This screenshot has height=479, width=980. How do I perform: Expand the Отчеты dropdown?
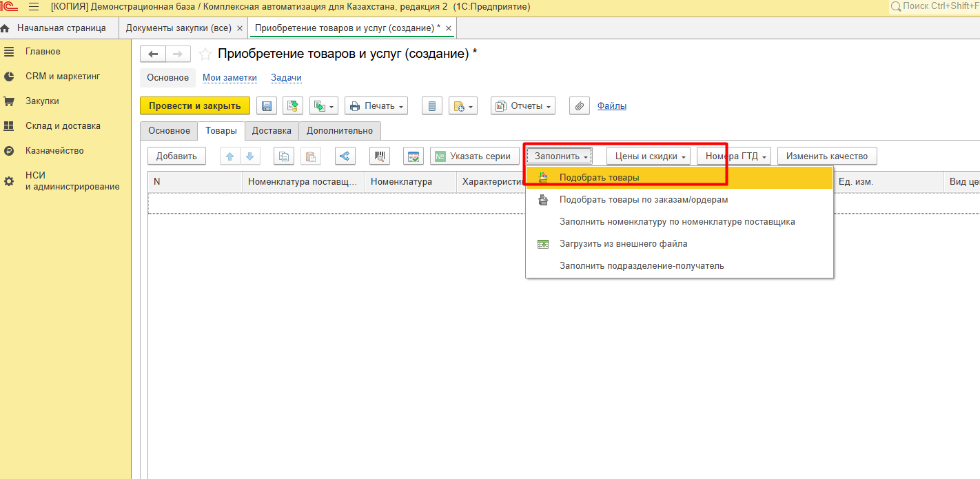click(x=523, y=106)
